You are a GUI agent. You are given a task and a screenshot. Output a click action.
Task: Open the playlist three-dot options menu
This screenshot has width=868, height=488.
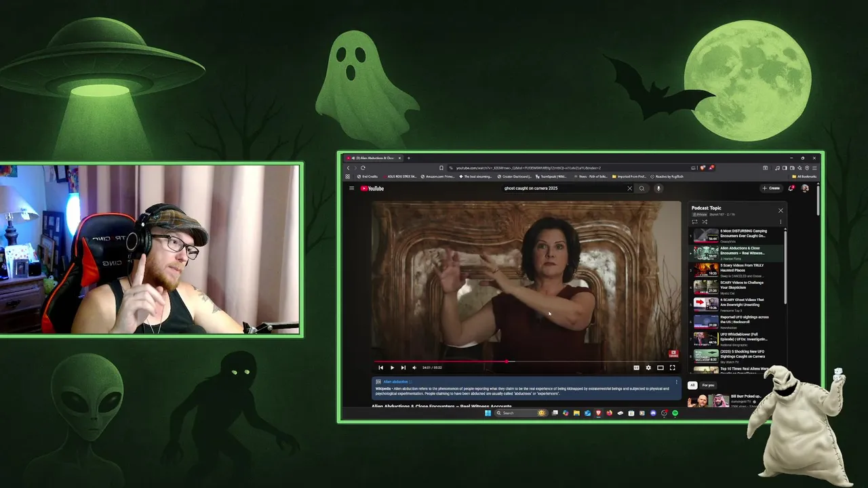tap(781, 222)
